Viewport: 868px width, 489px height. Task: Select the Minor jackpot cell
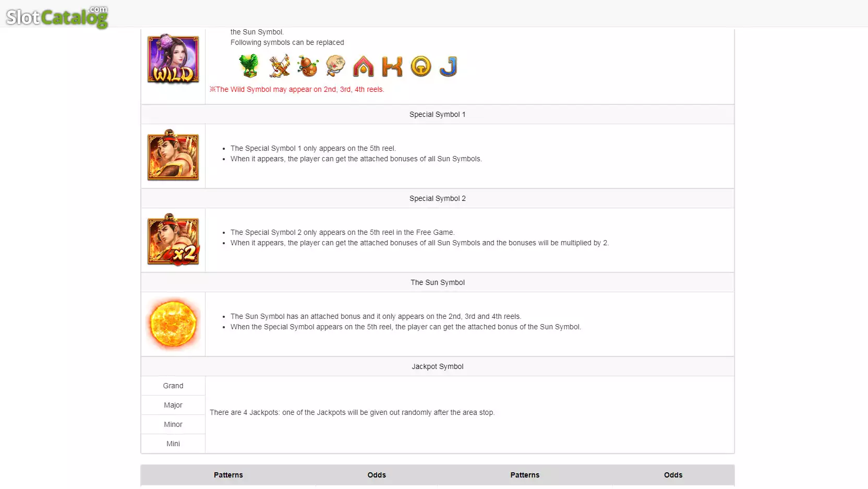coord(173,424)
